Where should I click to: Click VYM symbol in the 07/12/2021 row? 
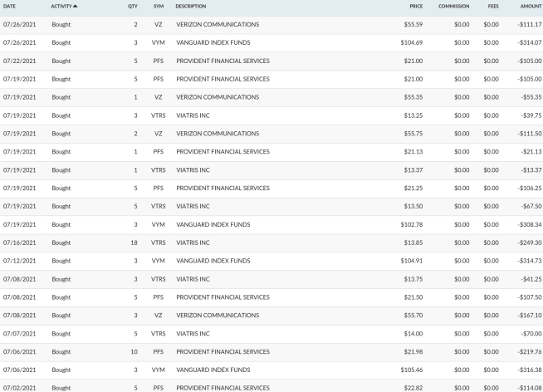[x=159, y=261]
